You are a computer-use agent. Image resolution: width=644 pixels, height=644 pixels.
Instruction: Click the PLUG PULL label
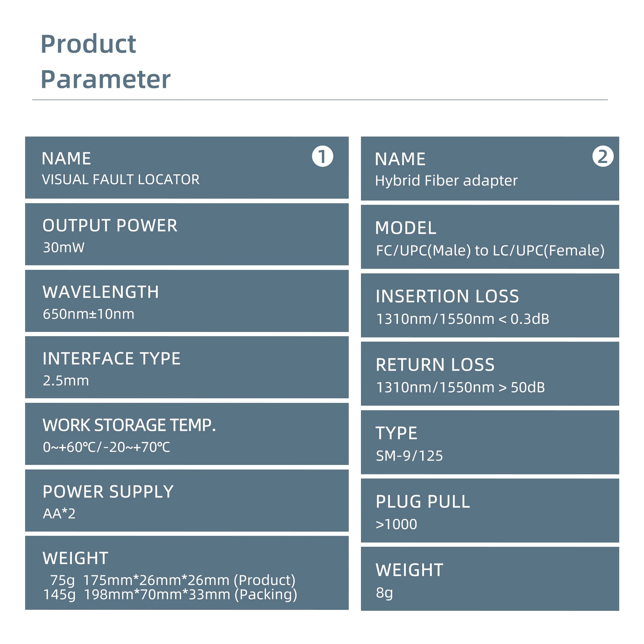point(423,502)
